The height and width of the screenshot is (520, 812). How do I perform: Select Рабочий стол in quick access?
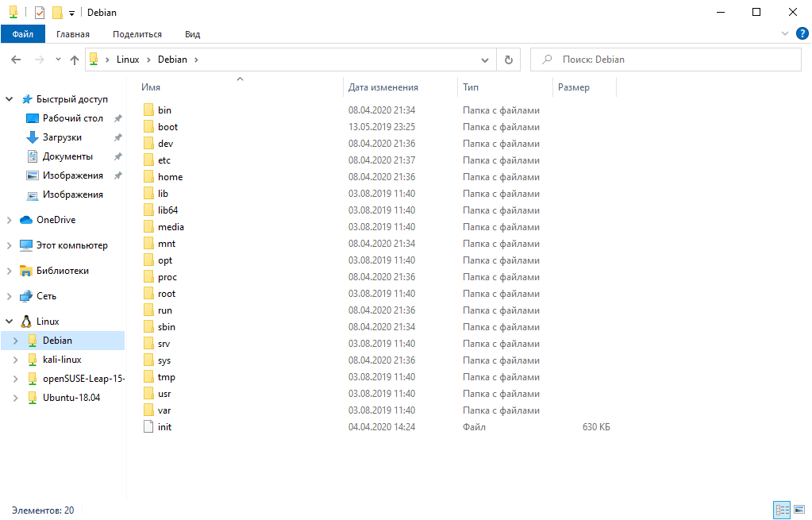click(x=73, y=118)
